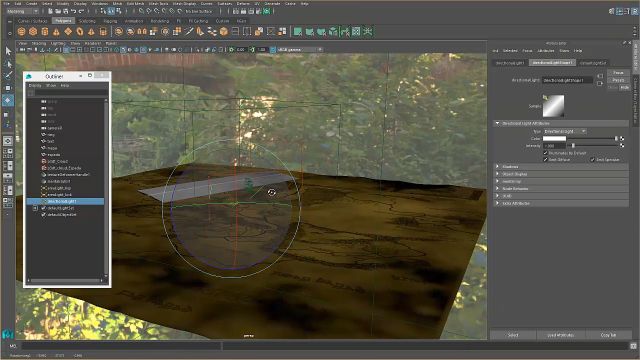The width and height of the screenshot is (640, 360).
Task: Select by hierarchy mode icon
Action: (x=103, y=11)
